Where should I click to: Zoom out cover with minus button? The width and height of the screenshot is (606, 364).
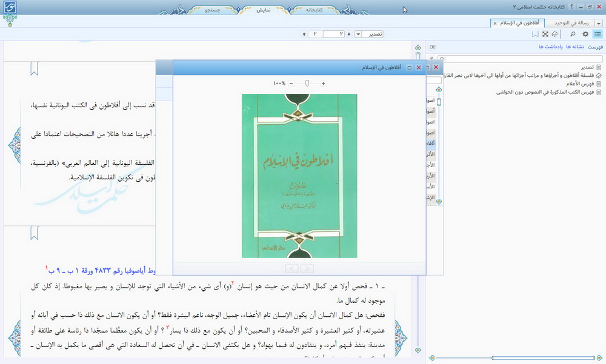tap(291, 84)
